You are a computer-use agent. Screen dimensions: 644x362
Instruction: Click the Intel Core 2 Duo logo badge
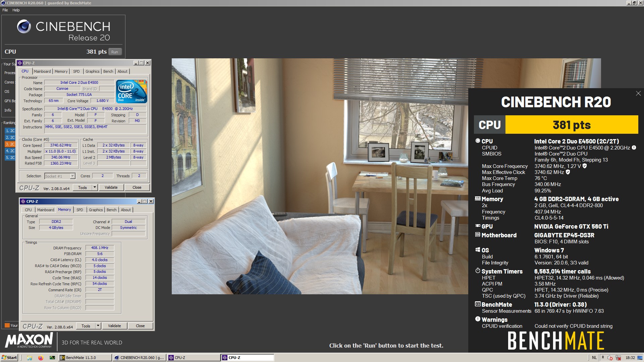(x=131, y=91)
